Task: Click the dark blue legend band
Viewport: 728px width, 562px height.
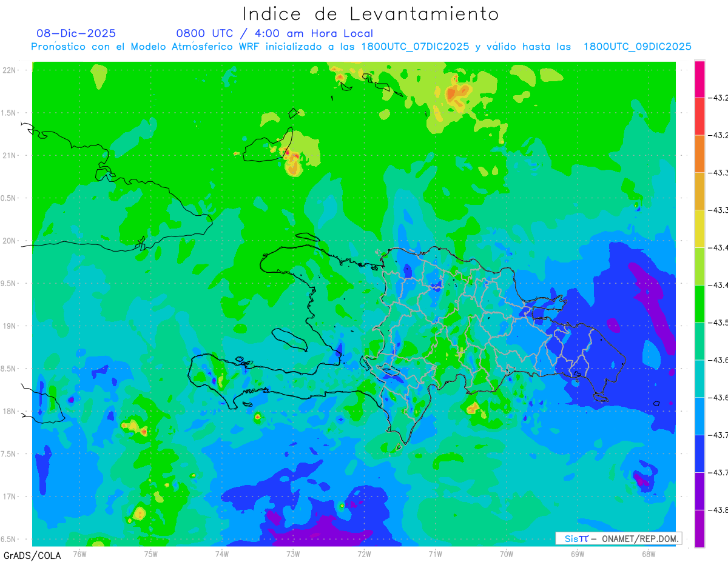Action: click(x=699, y=453)
